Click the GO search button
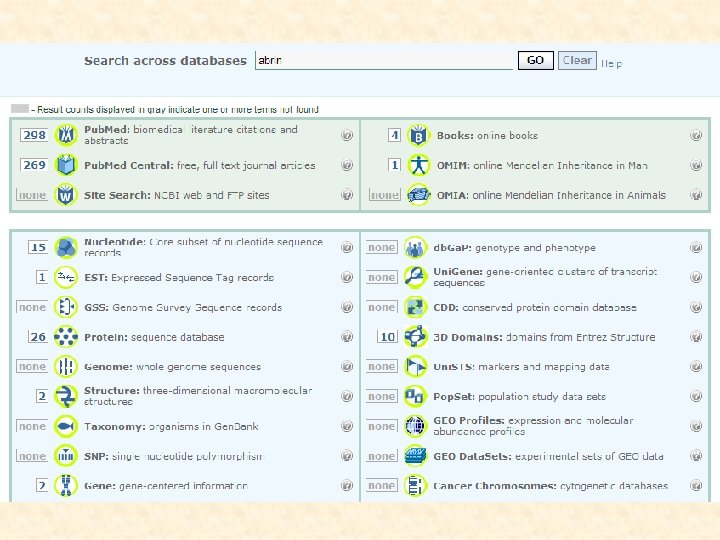Screen dimensions: 720x540 click(535, 60)
